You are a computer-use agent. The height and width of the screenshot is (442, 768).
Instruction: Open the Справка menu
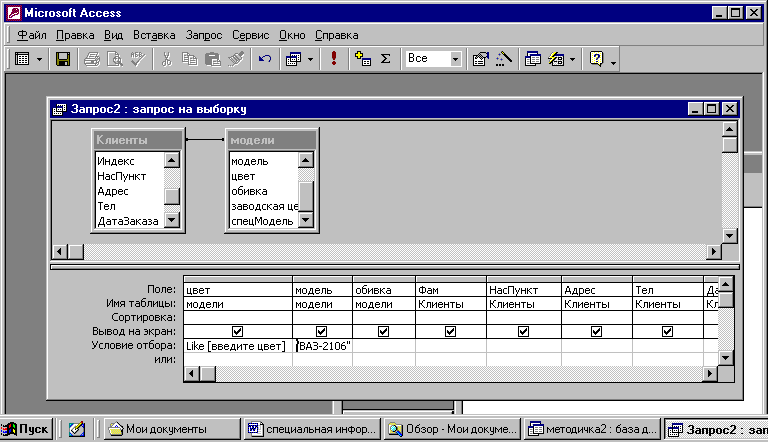(336, 35)
